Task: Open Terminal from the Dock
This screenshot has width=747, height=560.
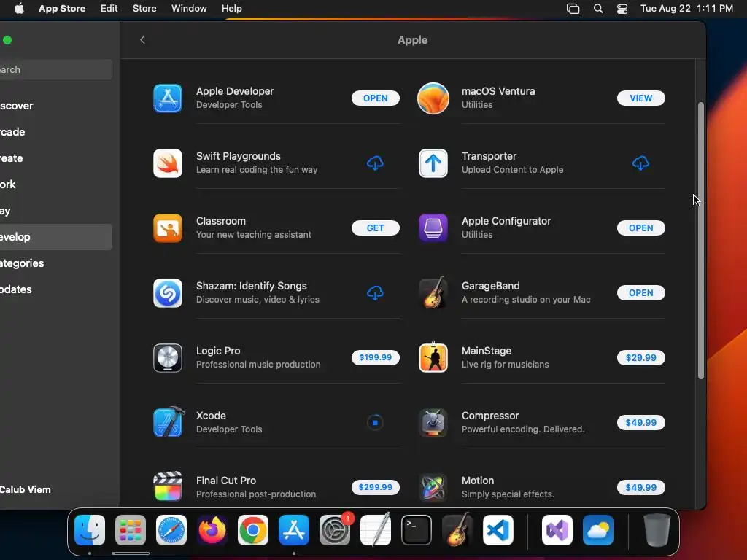Action: click(417, 530)
